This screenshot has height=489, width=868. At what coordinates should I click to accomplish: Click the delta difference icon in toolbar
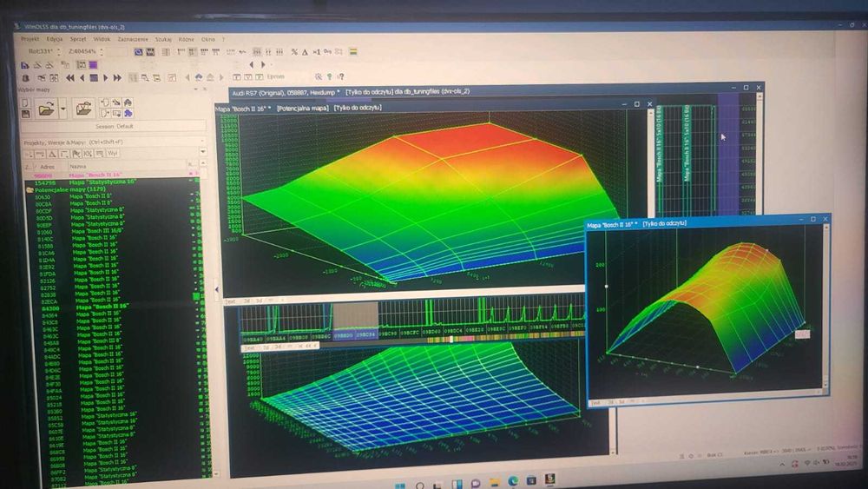[305, 52]
